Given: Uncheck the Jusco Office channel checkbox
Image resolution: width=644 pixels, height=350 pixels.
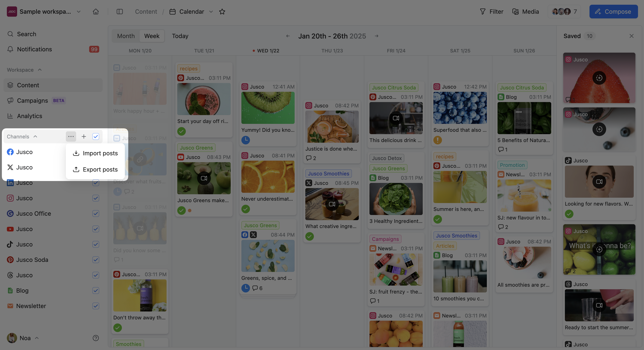Looking at the screenshot, I should (96, 214).
